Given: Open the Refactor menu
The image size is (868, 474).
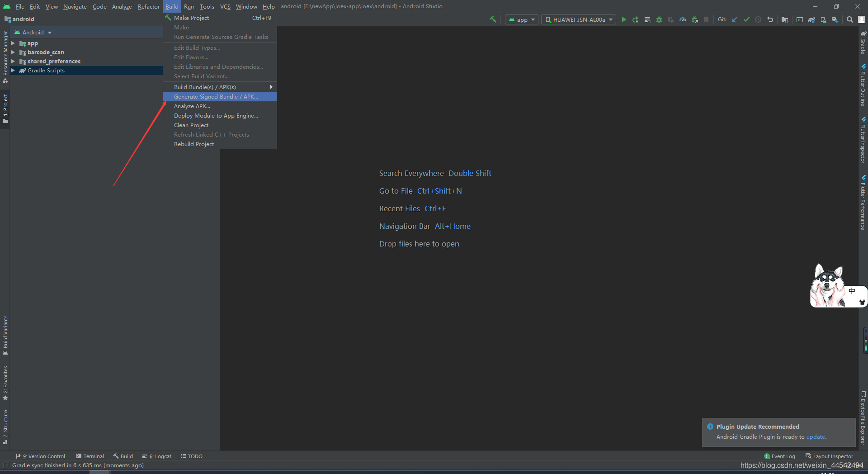Looking at the screenshot, I should click(x=149, y=6).
